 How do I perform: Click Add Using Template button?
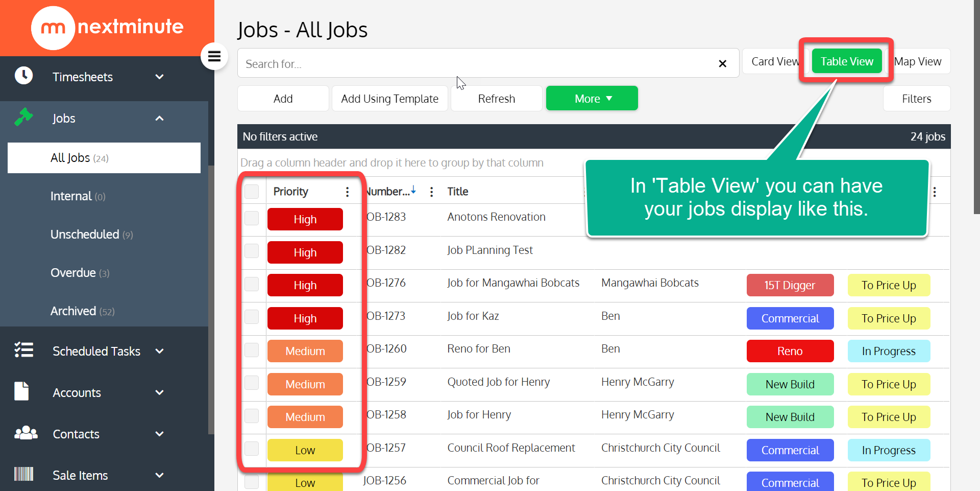click(390, 98)
